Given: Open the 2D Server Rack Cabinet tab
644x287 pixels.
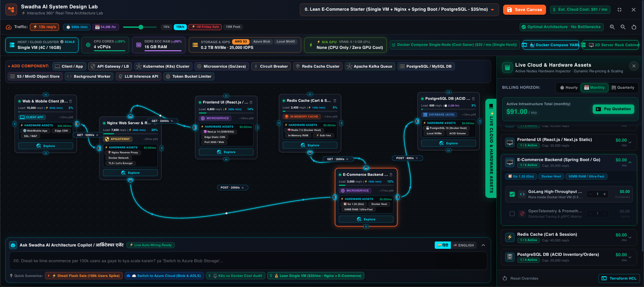Looking at the screenshot, I should click(x=611, y=45).
